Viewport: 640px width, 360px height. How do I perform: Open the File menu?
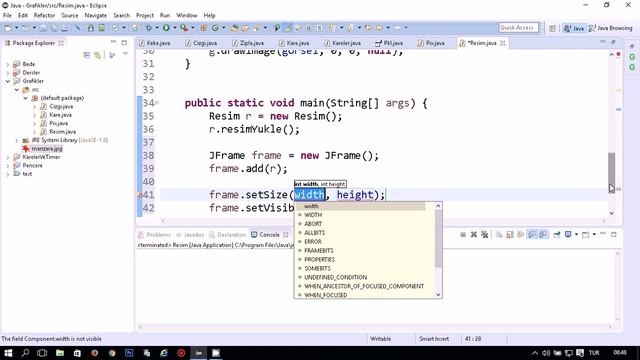[7, 16]
